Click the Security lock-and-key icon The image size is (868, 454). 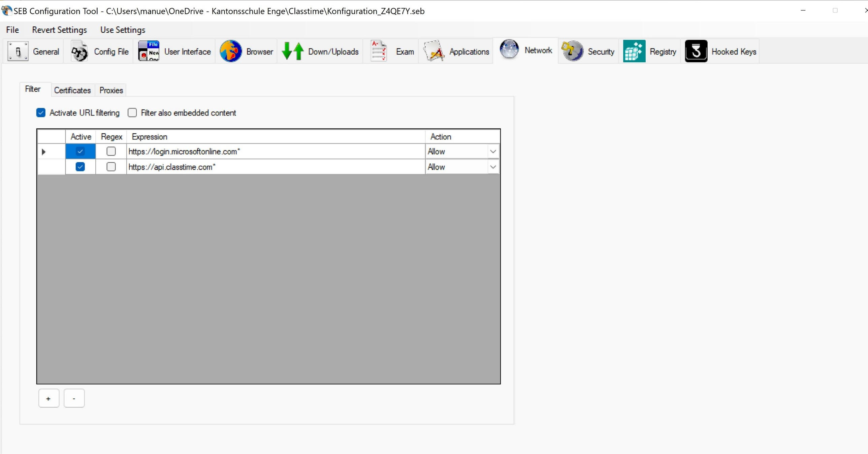pos(572,51)
